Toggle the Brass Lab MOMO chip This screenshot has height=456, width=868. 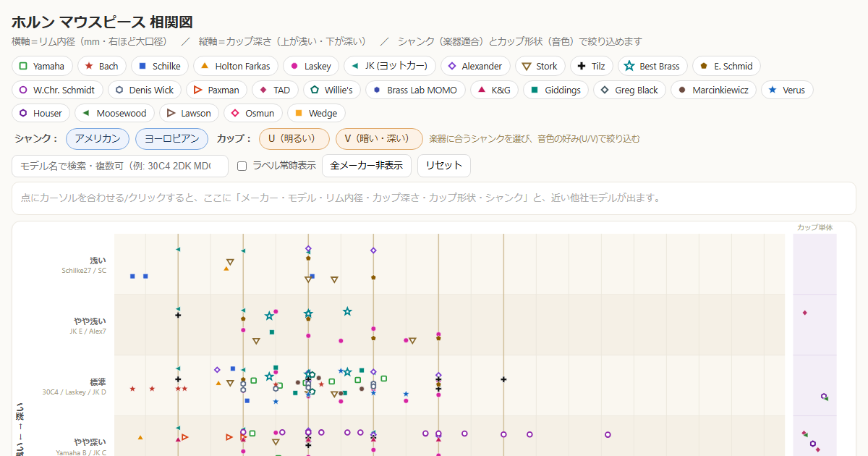click(415, 90)
